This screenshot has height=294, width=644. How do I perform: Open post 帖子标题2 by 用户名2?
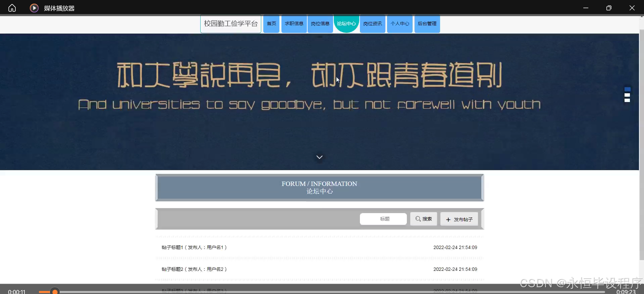pos(194,269)
